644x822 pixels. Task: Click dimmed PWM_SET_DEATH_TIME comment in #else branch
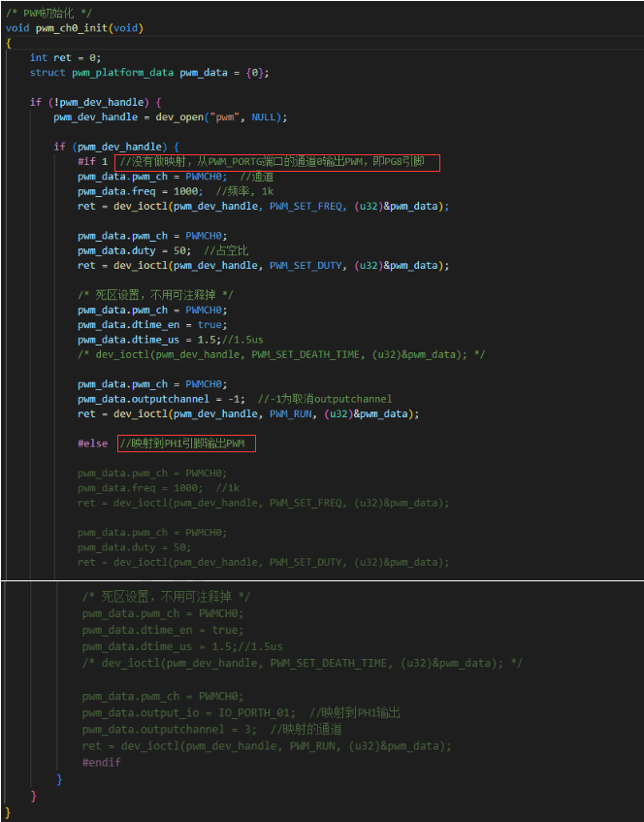[302, 663]
